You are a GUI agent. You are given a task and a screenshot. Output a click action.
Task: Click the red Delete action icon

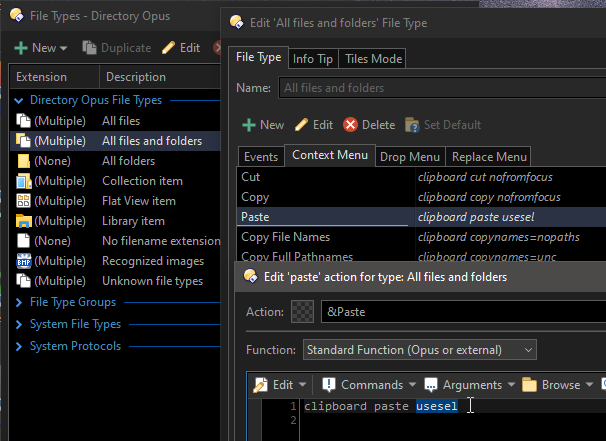coord(350,125)
